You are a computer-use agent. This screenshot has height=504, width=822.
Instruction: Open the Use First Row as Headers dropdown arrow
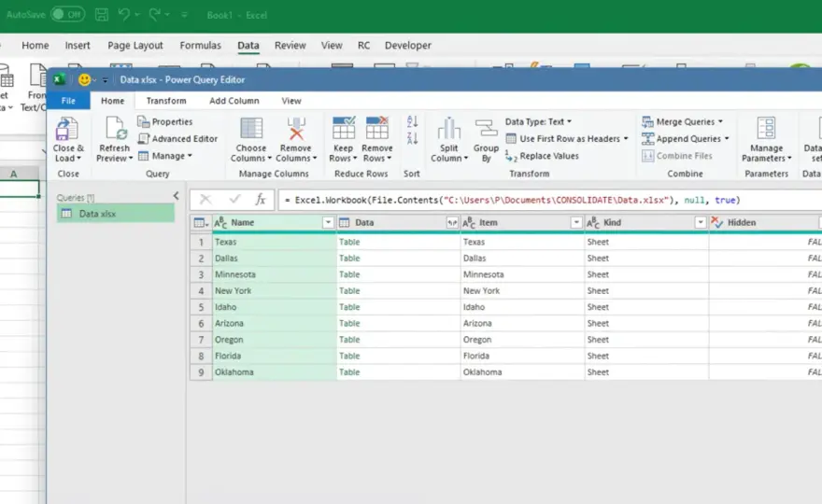pos(626,139)
